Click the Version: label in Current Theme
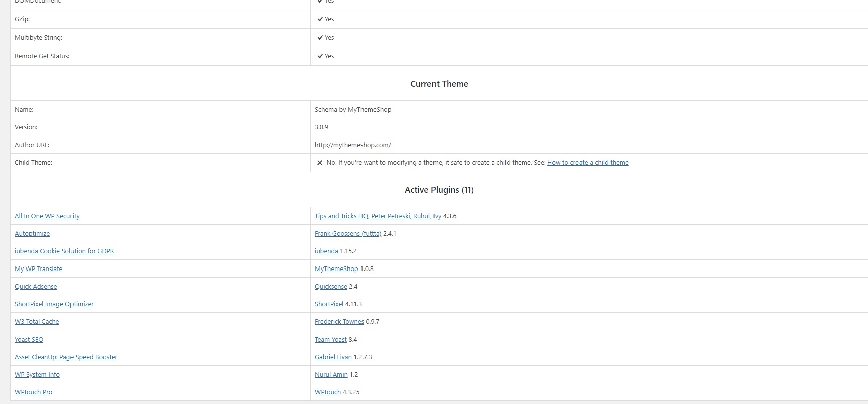Viewport: 868px width, 404px height. coord(26,127)
